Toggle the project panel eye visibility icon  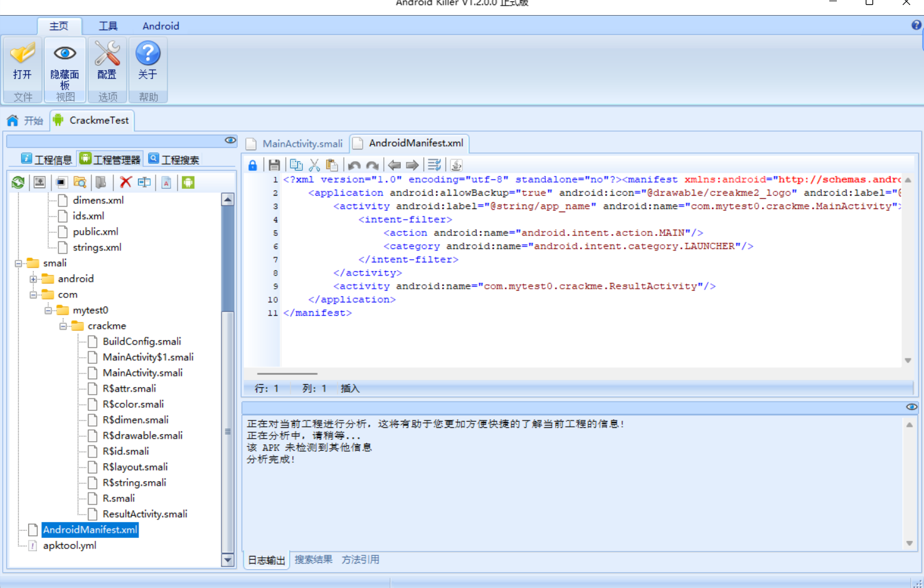tap(230, 140)
